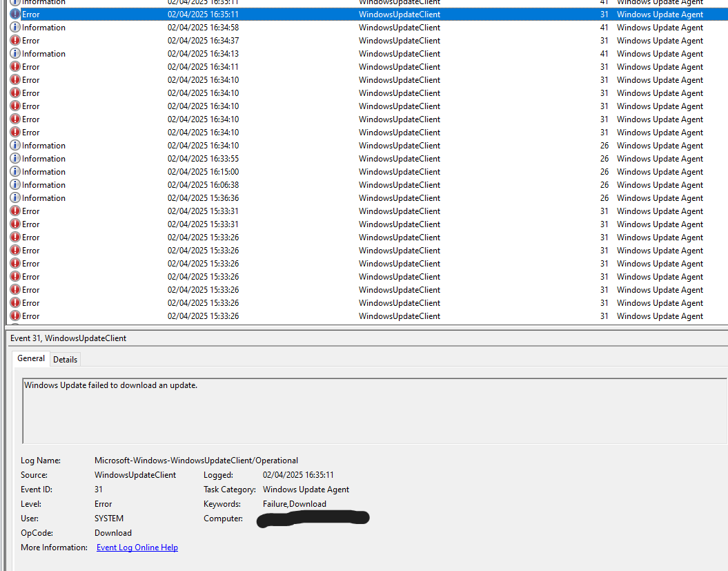Click the Log Name value Microsoft-Windows-WindowsUpdateClient/Operational
728x571 pixels.
tap(196, 461)
